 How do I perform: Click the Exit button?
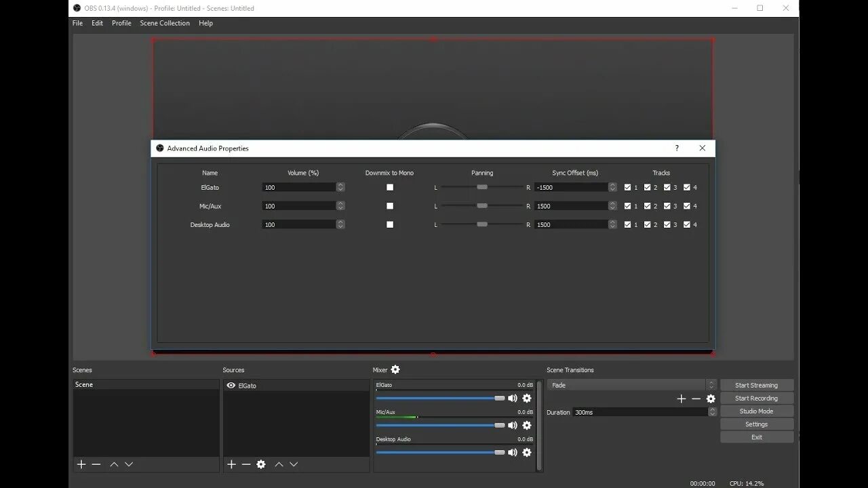757,437
